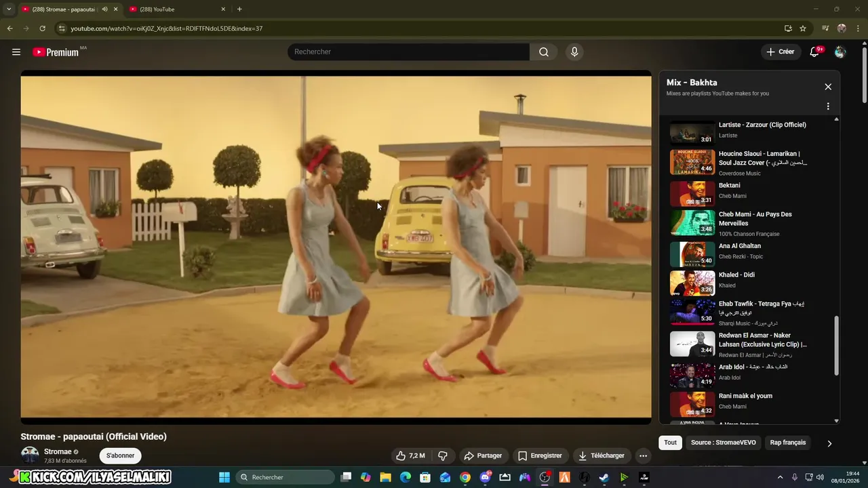Open the Stromae channel name link
Screen dimensions: 868x488
58,451
